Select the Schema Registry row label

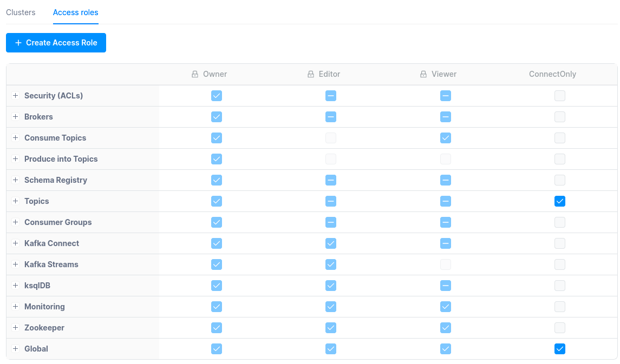56,180
